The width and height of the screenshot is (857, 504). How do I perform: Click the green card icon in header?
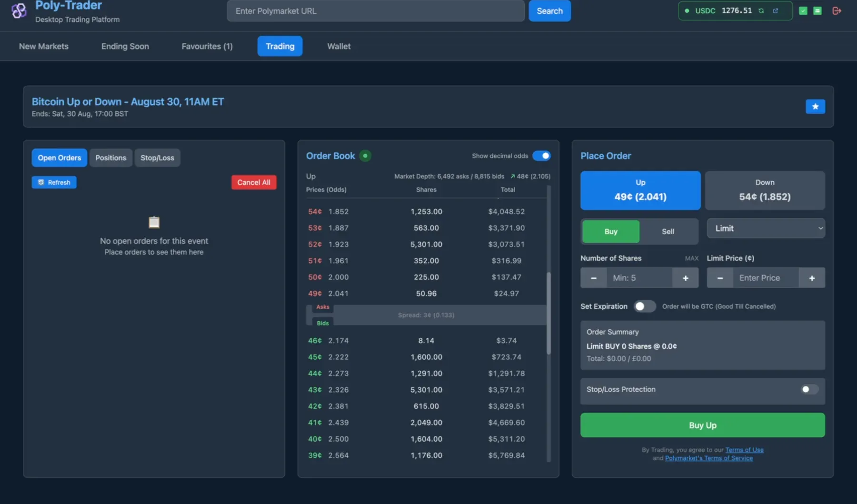pyautogui.click(x=817, y=10)
